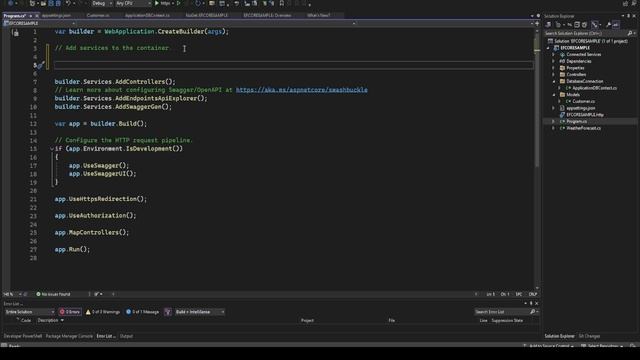Pin the Program.cs tab

coord(31,16)
